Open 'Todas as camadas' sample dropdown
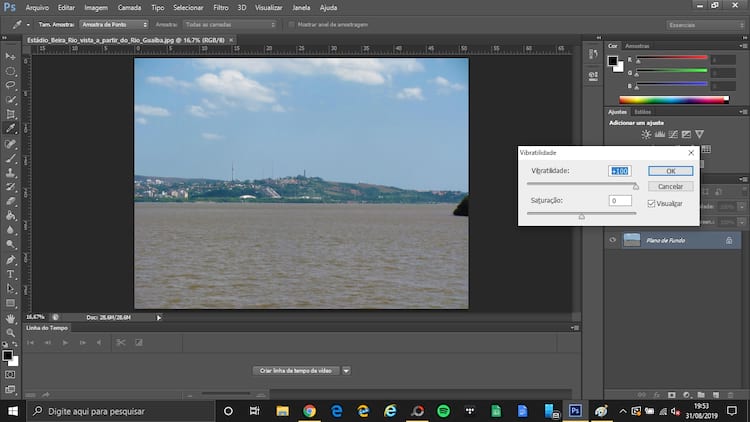 tap(230, 24)
